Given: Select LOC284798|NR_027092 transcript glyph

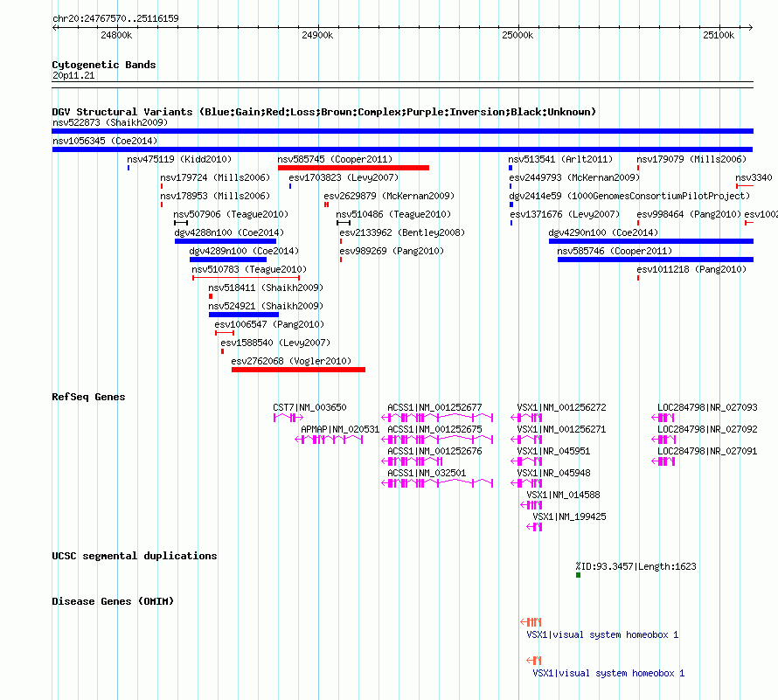Looking at the screenshot, I should click(663, 440).
